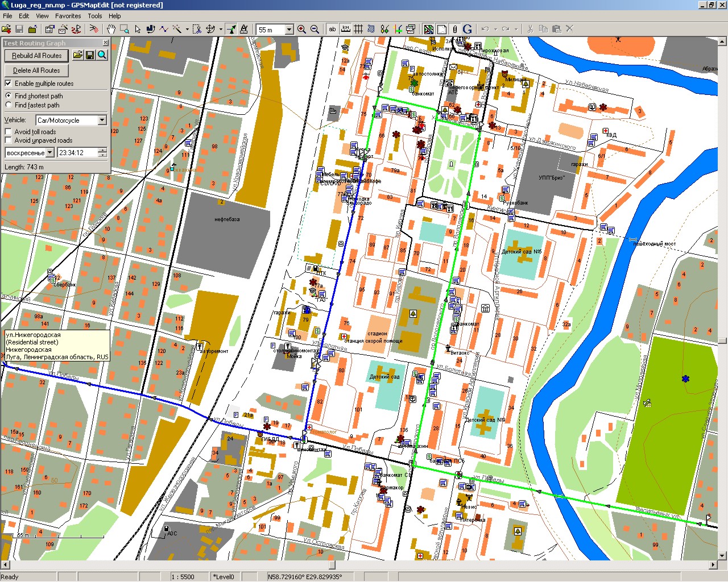Viewport: 728px width, 582px height.
Task: Click the horizontal scrollbar left arrow
Action: click(x=5, y=565)
